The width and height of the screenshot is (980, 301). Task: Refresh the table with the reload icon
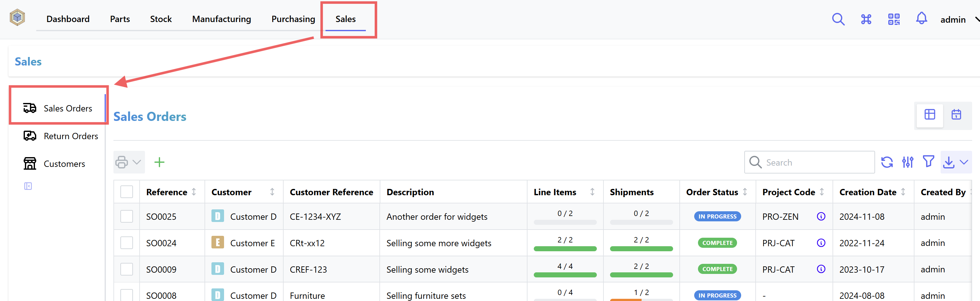[x=888, y=162]
